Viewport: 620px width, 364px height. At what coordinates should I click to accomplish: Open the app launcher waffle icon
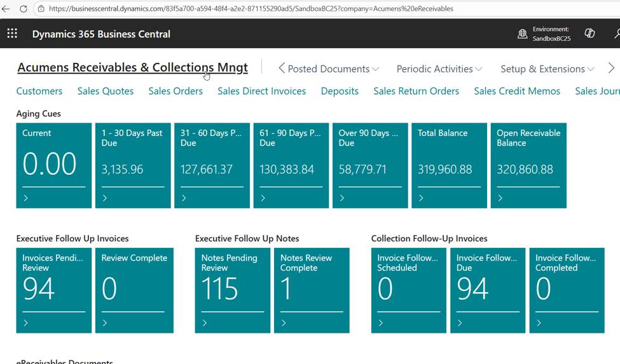[12, 34]
